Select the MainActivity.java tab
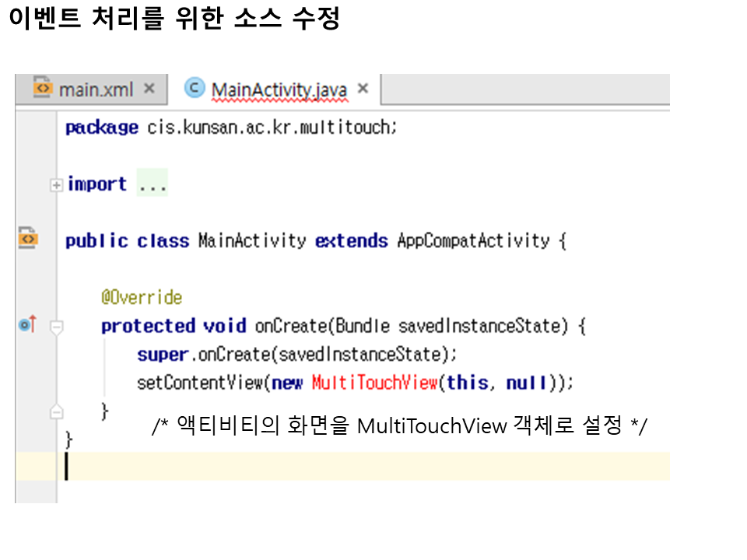Image resolution: width=747 pixels, height=560 pixels. 279,90
